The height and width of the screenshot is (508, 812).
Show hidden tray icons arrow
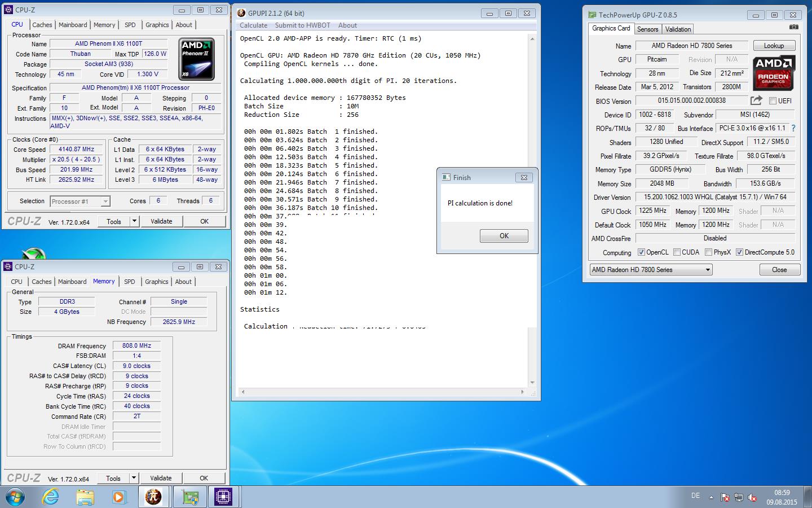(x=711, y=497)
